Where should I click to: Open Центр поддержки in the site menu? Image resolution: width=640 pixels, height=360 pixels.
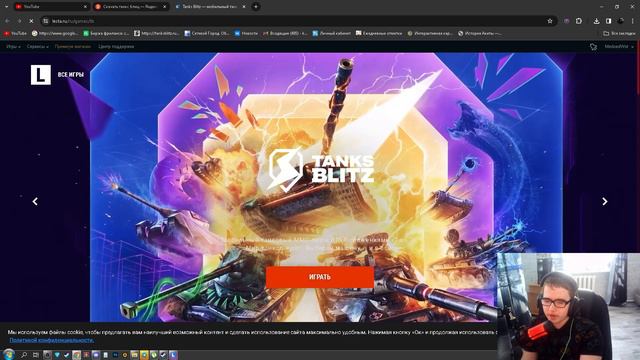[x=116, y=47]
